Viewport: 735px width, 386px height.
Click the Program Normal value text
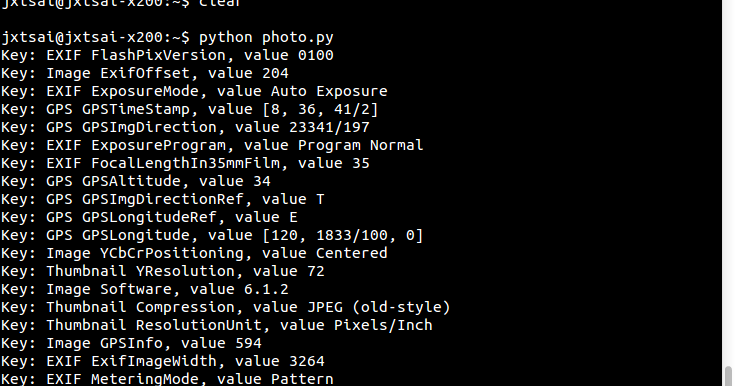click(360, 145)
